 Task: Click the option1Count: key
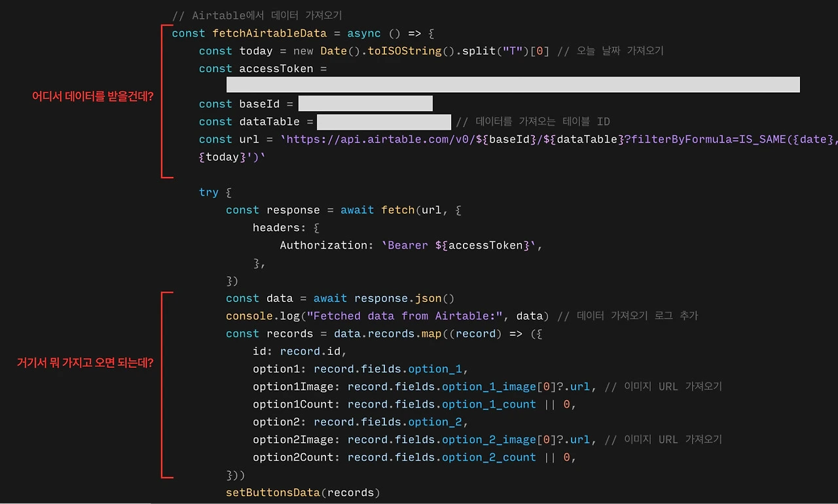[297, 405]
